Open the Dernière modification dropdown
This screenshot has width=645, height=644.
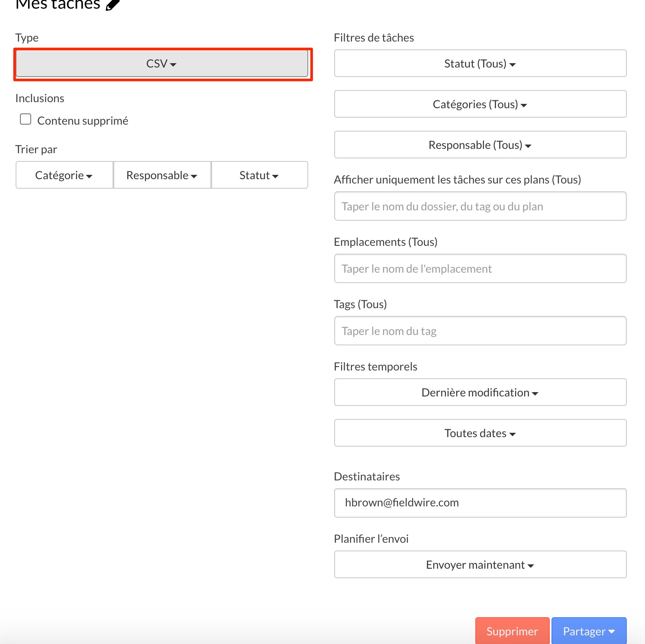pyautogui.click(x=480, y=393)
